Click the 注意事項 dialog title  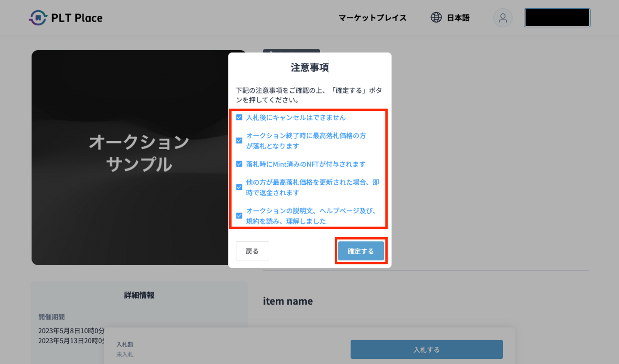309,67
